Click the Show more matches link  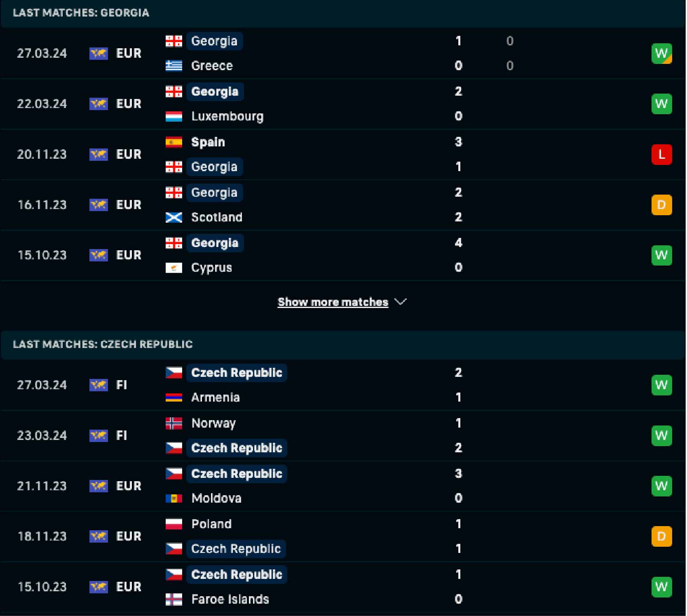333,302
